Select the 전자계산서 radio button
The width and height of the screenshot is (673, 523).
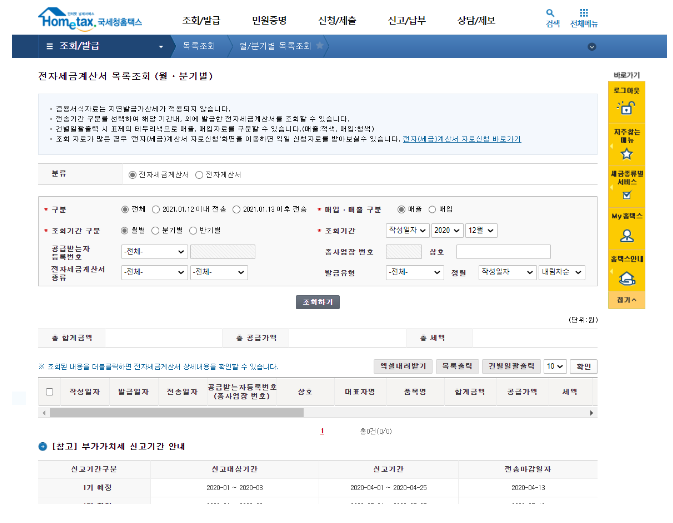click(x=199, y=175)
